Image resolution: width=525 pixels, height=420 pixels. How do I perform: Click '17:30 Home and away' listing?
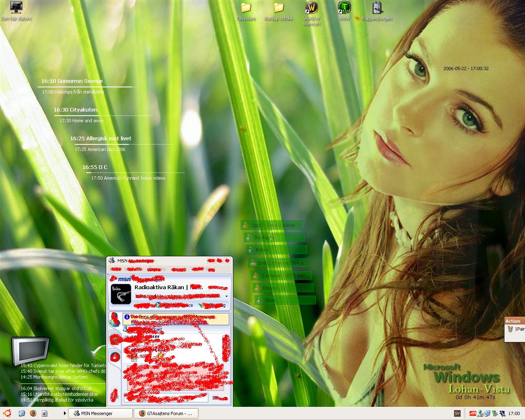click(82, 121)
